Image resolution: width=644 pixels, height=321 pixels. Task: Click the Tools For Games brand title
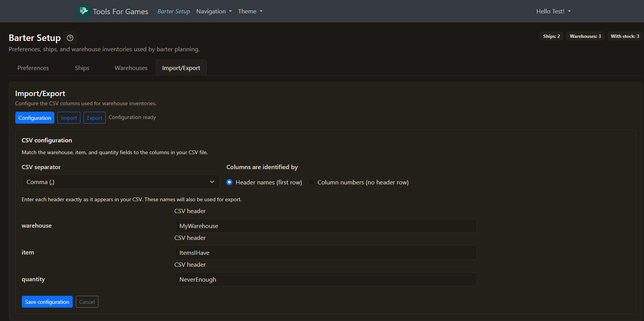pos(120,11)
